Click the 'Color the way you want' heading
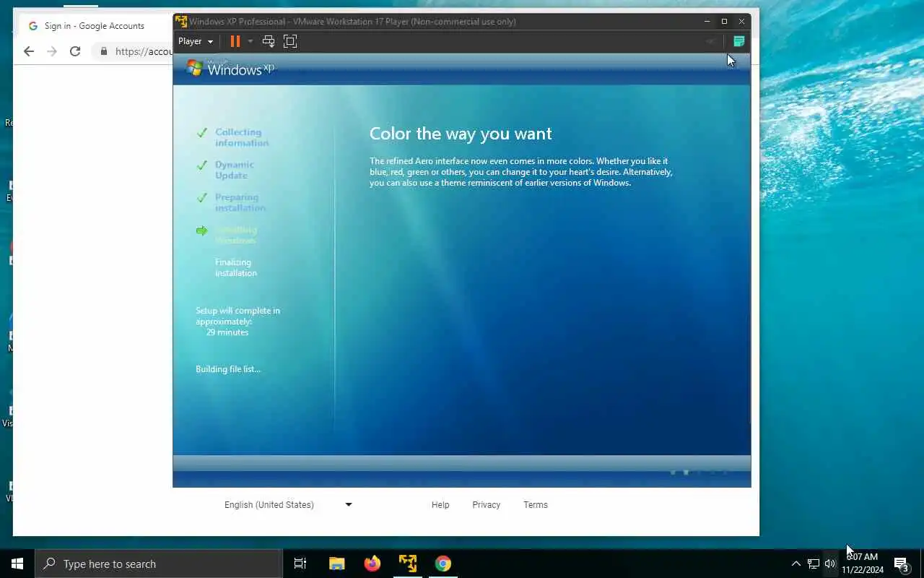The width and height of the screenshot is (924, 578). tap(461, 134)
